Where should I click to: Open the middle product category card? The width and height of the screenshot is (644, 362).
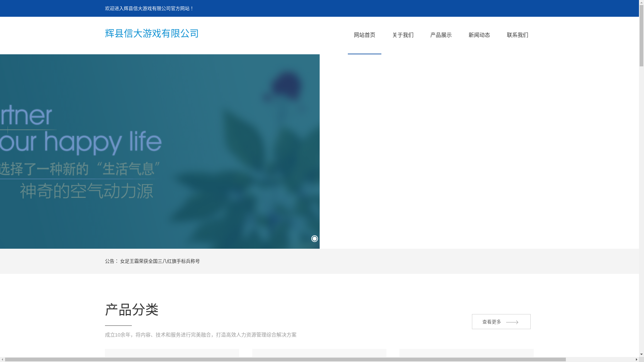click(319, 353)
